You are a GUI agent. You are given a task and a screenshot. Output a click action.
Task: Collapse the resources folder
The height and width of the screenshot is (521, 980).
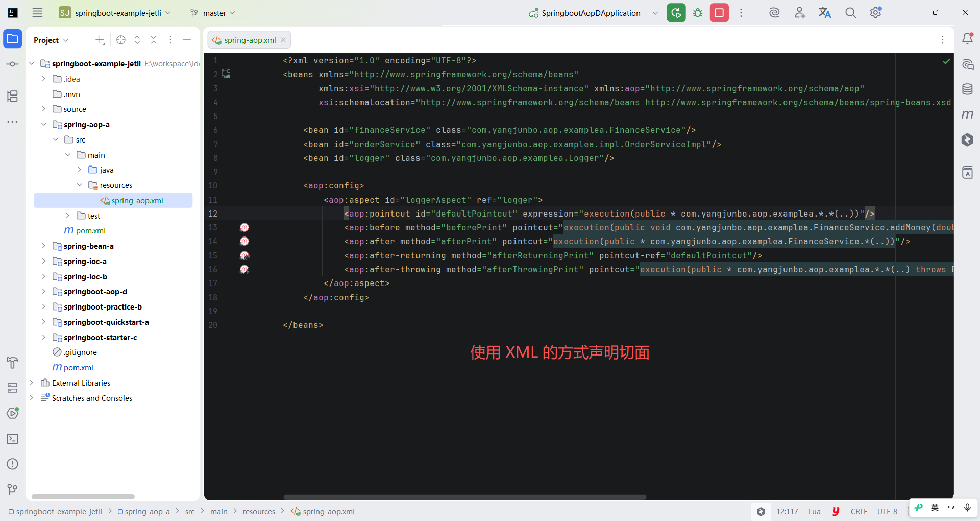pos(80,185)
